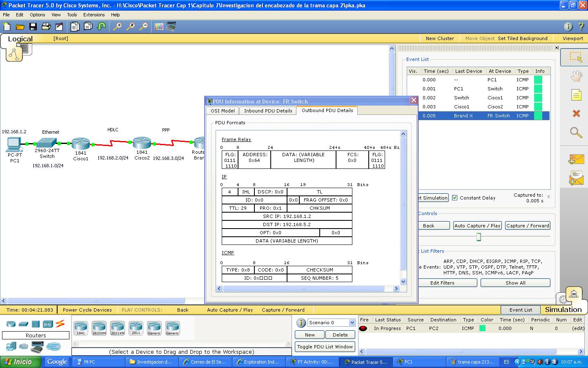This screenshot has height=368, width=588.
Task: Open the File menu
Action: pos(6,15)
